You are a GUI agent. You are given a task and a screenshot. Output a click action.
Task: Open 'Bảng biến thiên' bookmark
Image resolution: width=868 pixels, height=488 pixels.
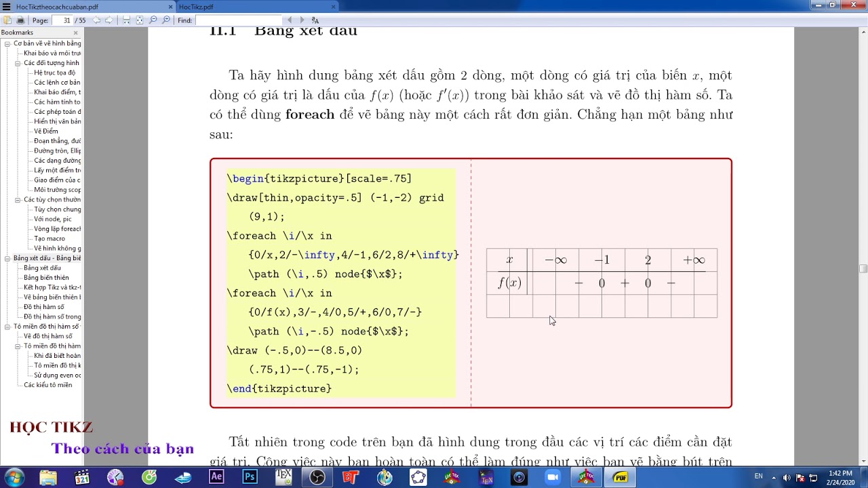click(46, 278)
